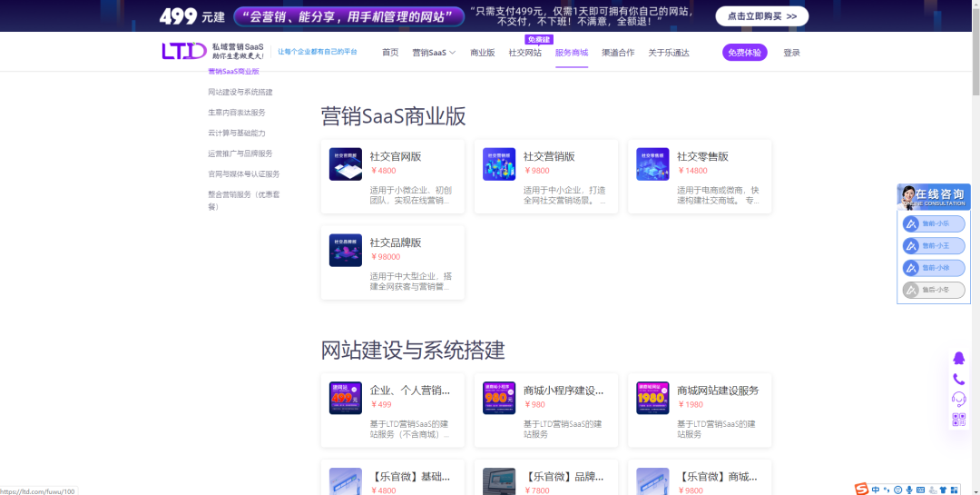Click the 社交官网版 product thumbnail
Viewport: 980px width, 495px height.
pos(346,164)
